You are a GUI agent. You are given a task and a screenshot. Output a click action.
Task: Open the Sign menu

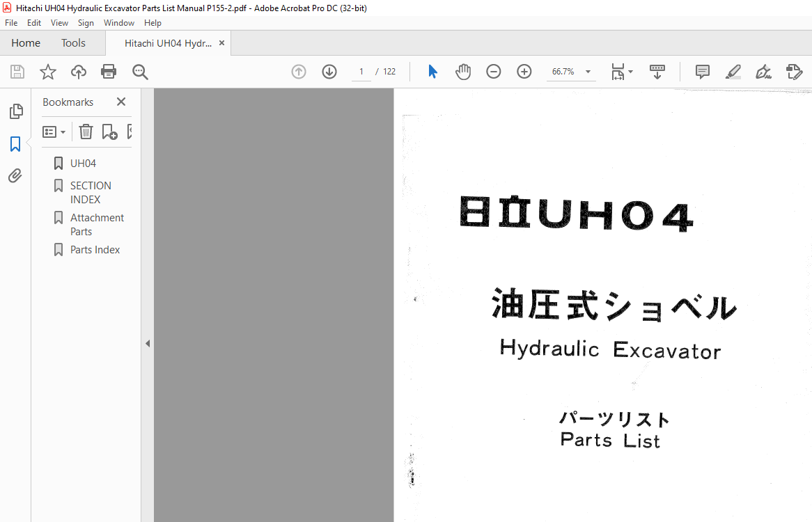[x=86, y=23]
